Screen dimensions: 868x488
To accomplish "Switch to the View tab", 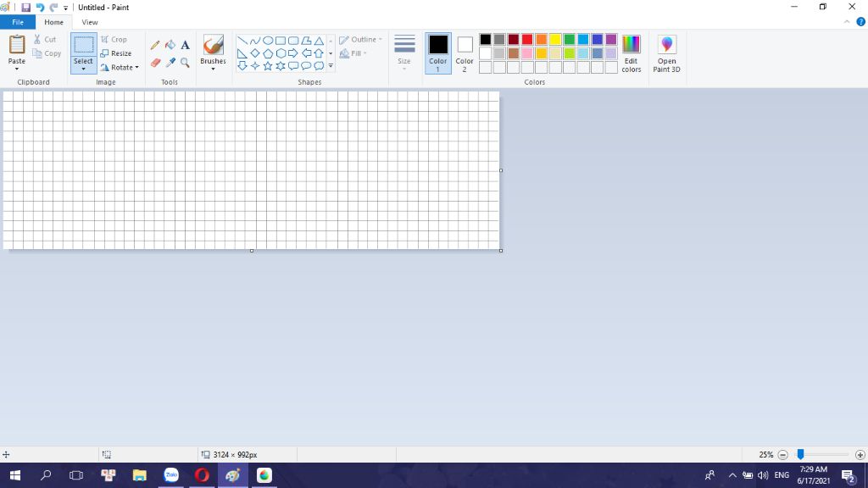I will point(90,22).
